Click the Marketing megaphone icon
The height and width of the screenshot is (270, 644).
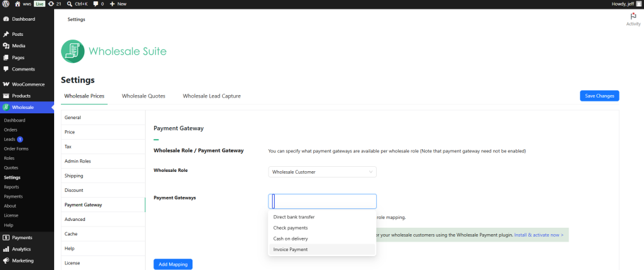point(6,261)
